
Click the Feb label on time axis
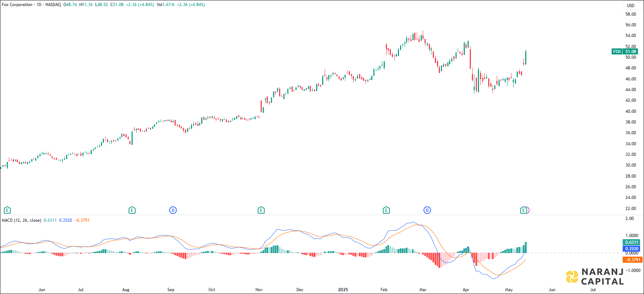tap(384, 290)
